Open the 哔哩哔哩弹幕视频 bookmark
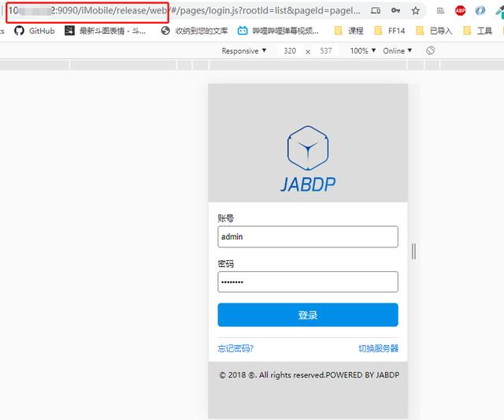Image resolution: width=504 pixels, height=420 pixels. [x=278, y=31]
